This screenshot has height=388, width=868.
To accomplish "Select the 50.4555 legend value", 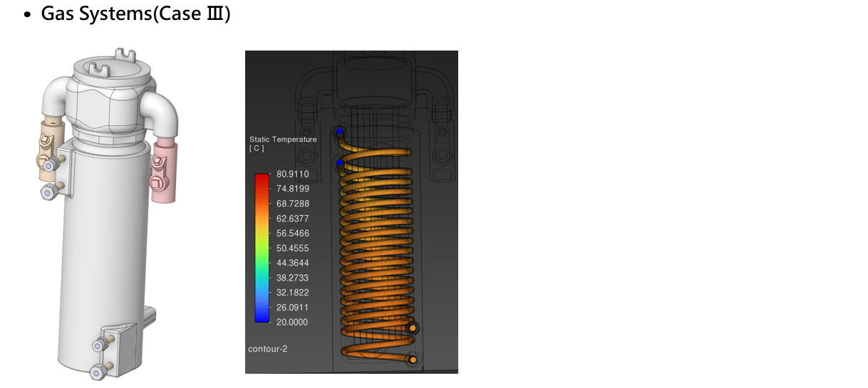I will click(x=292, y=248).
